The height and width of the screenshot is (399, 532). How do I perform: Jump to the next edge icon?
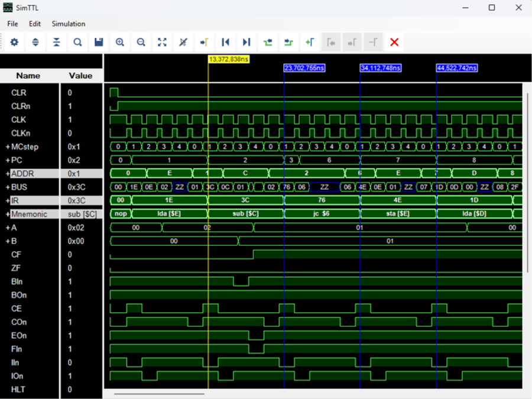tap(246, 43)
